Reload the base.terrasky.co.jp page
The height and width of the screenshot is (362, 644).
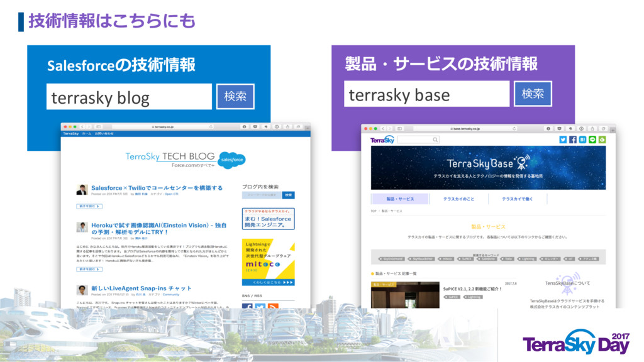514,128
